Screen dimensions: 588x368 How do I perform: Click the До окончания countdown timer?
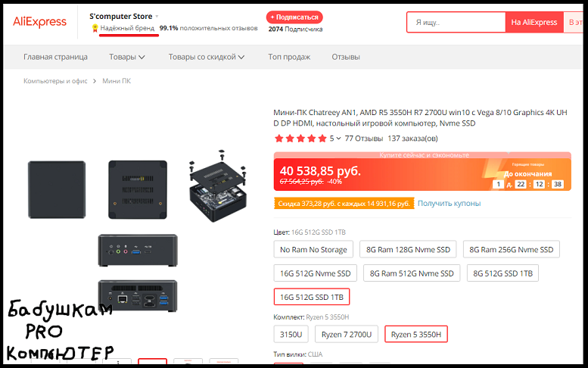pos(528,179)
